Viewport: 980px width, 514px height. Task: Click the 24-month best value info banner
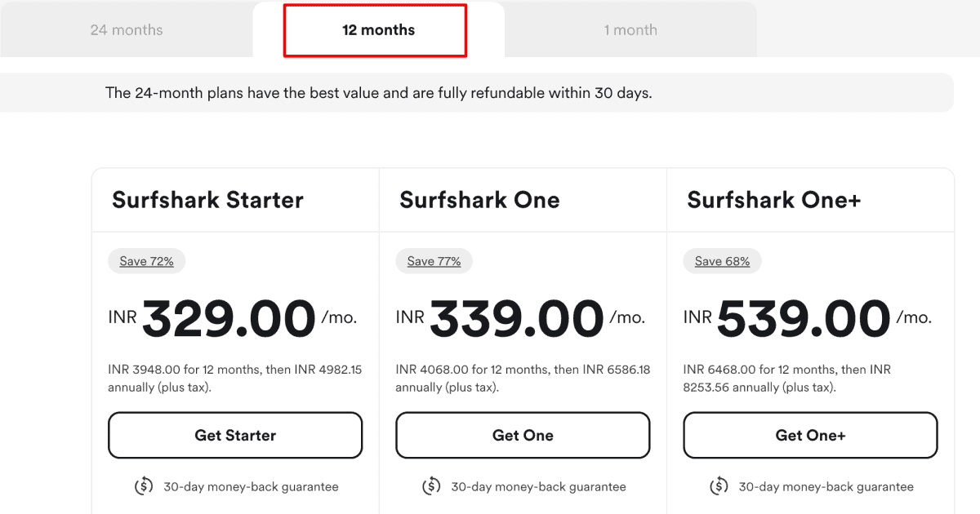pyautogui.click(x=379, y=93)
